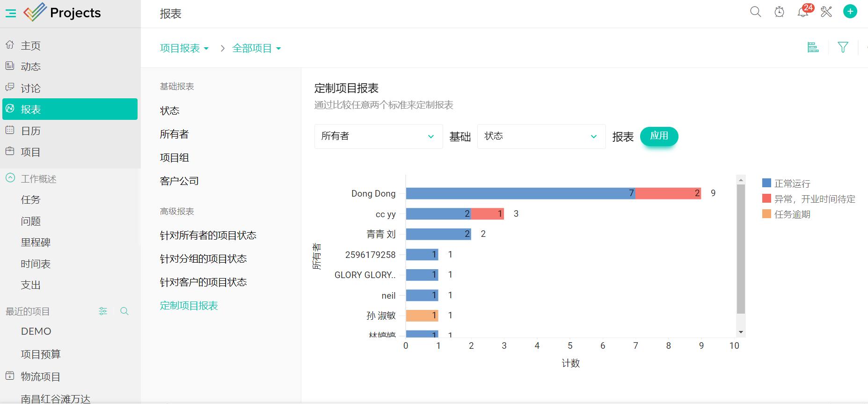Collapse the 工作概述 section
The width and height of the screenshot is (868, 404).
click(x=10, y=178)
